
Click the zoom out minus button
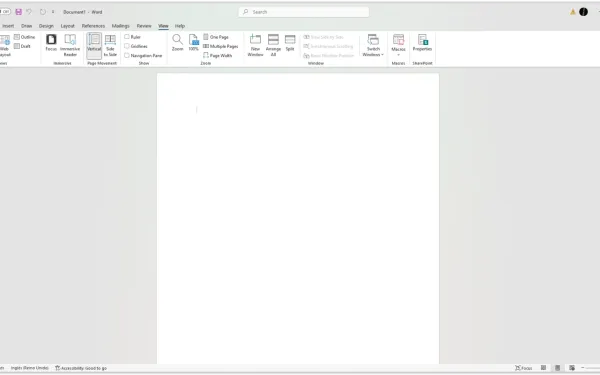(583, 368)
